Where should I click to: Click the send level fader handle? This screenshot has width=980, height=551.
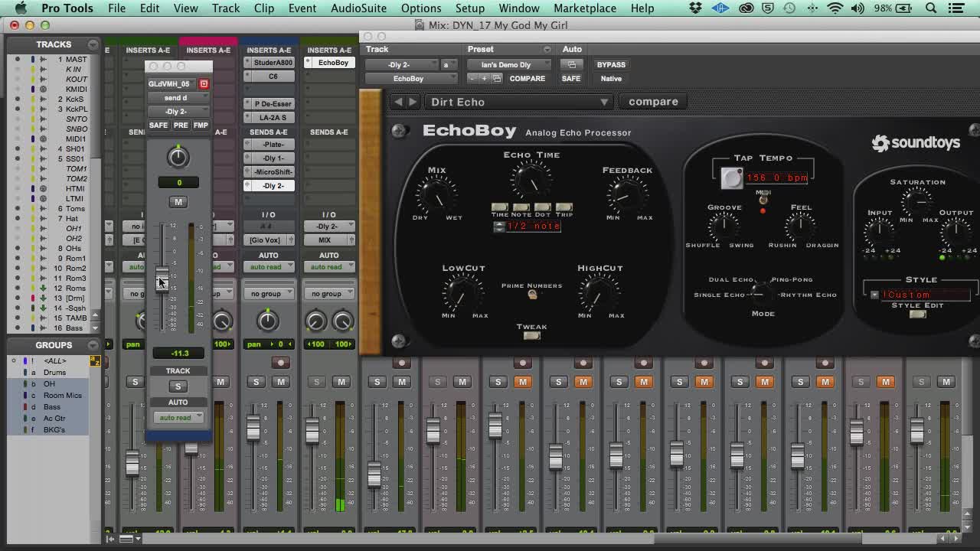(x=162, y=277)
